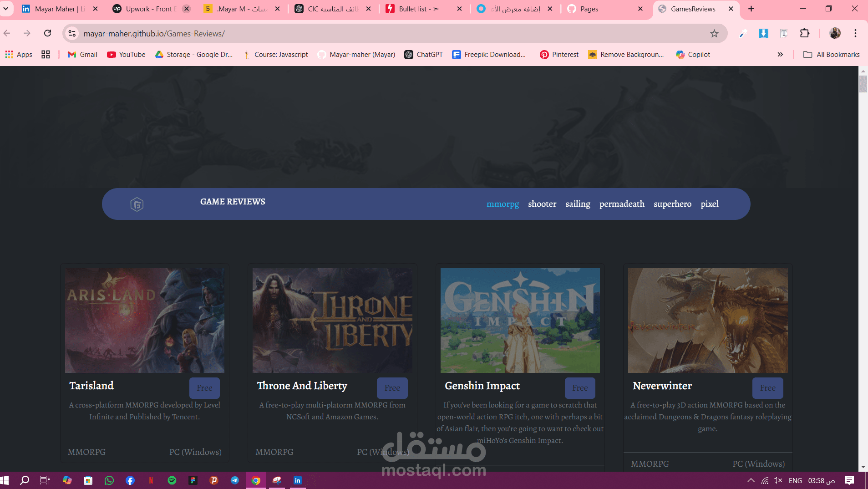Click the blue download extension icon
868x489 pixels.
763,33
